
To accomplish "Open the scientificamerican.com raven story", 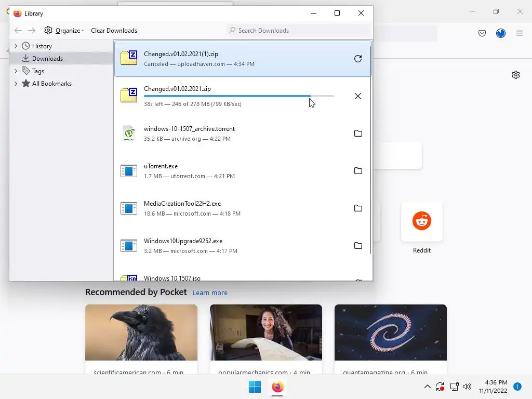I will point(141,339).
